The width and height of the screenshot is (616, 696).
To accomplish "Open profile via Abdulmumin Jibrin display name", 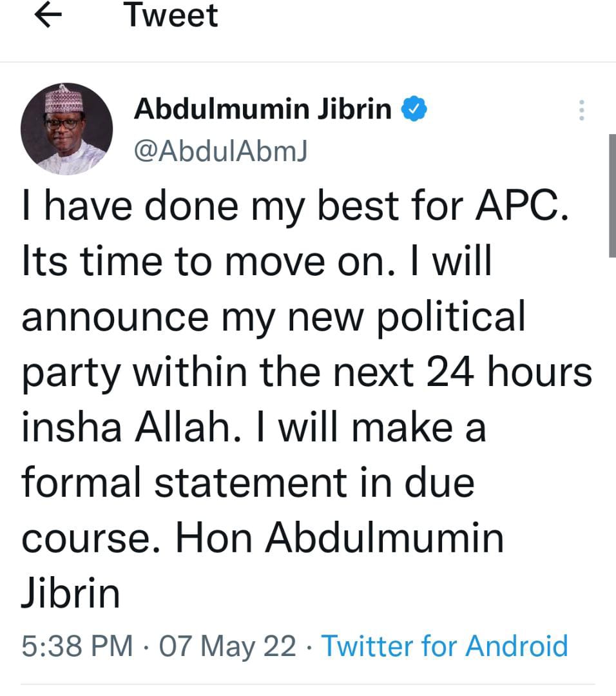I will [262, 110].
